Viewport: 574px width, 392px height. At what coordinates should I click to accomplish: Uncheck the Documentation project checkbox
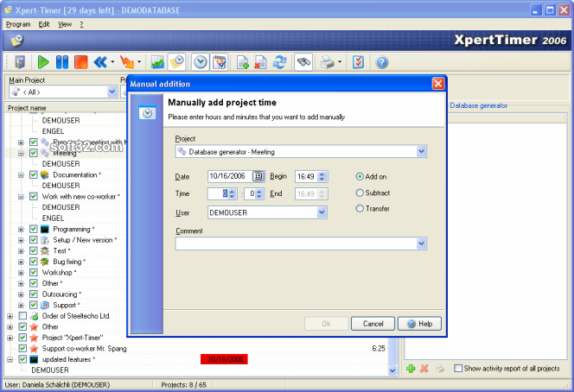[x=34, y=174]
